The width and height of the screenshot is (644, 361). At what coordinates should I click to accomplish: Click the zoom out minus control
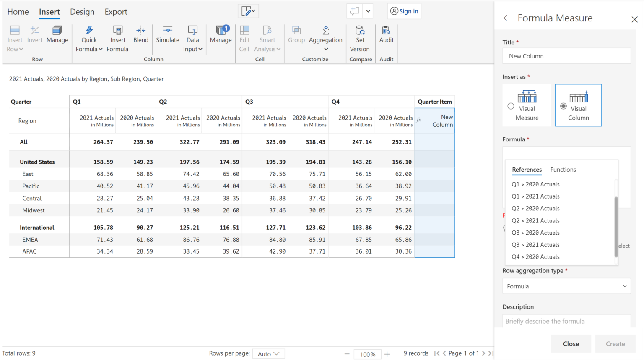tap(347, 354)
